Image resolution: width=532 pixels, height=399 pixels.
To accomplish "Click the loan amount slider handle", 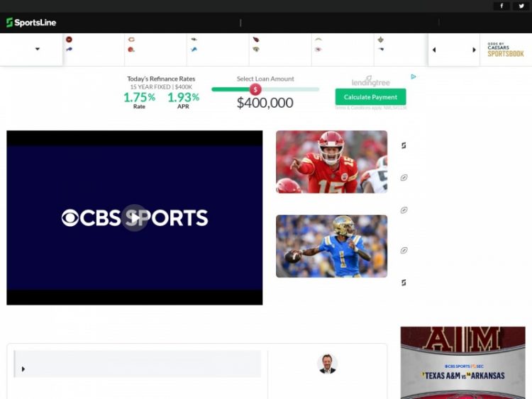I will coord(255,89).
